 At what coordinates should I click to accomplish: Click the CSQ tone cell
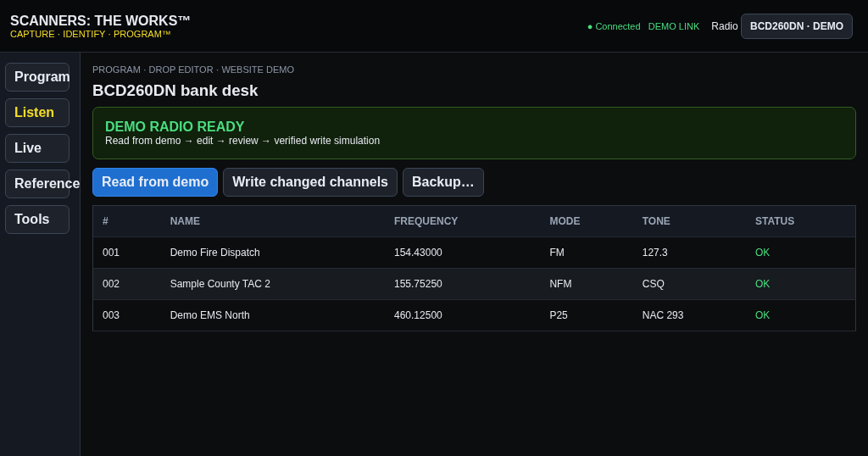click(x=654, y=284)
